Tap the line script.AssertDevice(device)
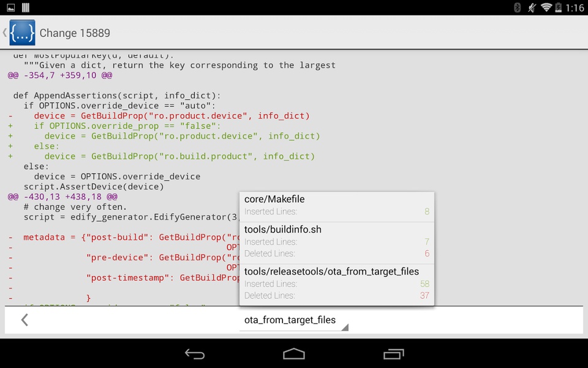 click(94, 186)
